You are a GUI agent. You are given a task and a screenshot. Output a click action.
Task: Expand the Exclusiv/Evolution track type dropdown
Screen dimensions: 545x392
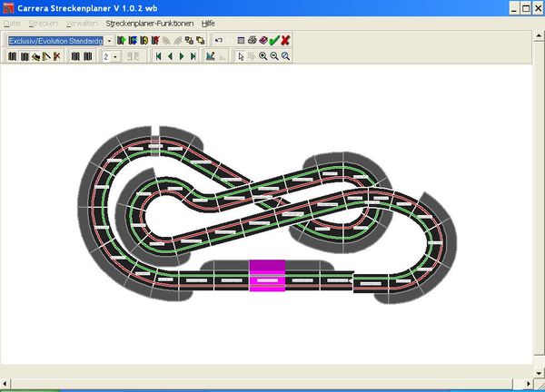click(x=109, y=41)
